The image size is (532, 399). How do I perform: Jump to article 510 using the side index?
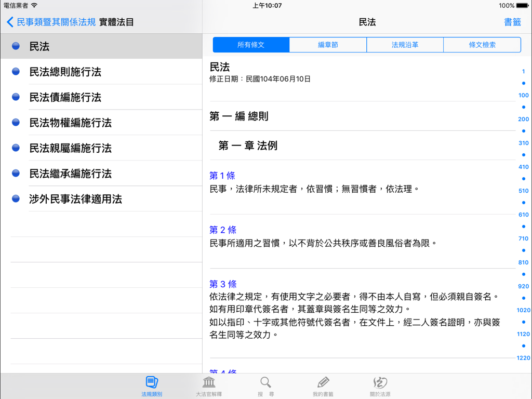coord(523,191)
